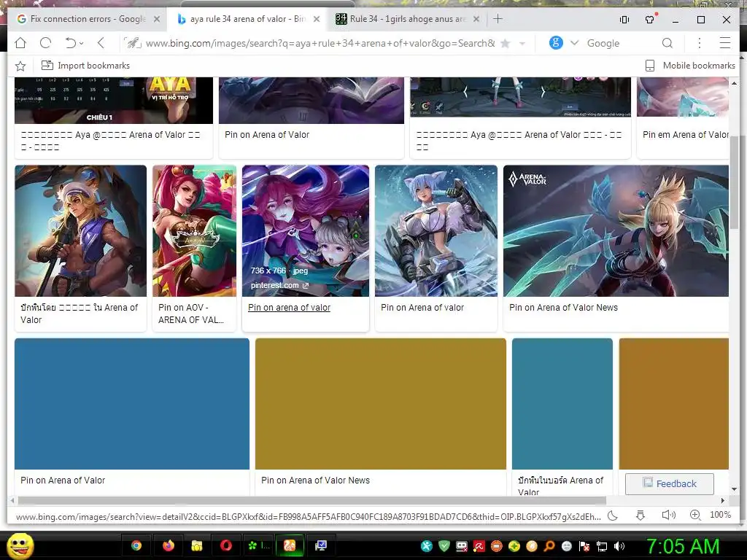Open the blonde sailor character thumbnail
The height and width of the screenshot is (560, 747).
(80, 231)
